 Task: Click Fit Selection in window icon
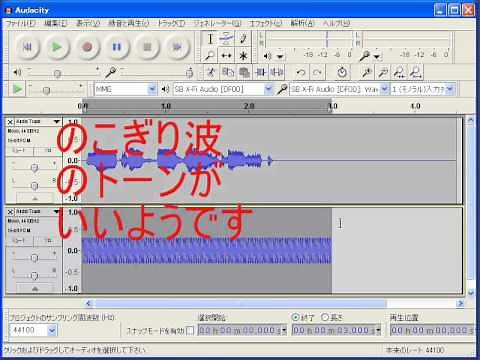399,72
